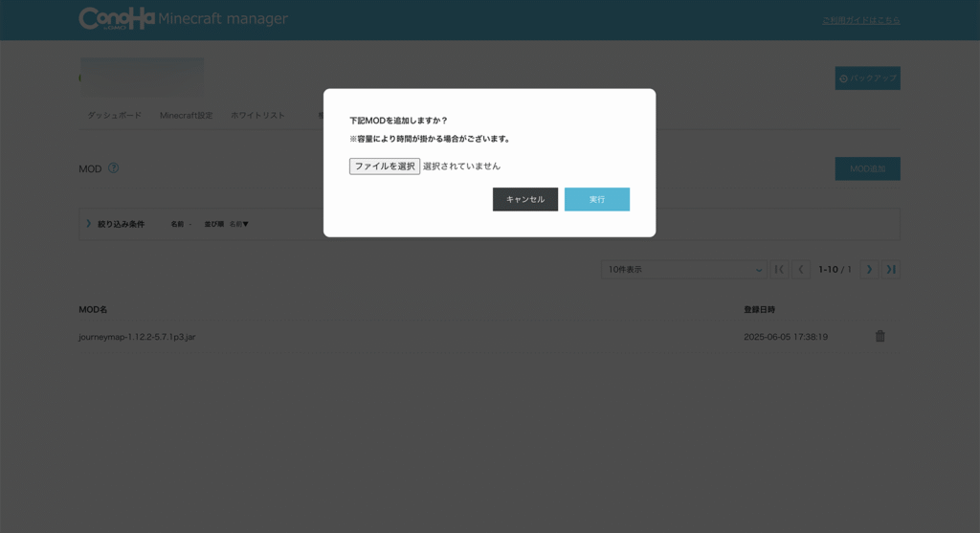Viewport: 980px width, 533px height.
Task: Click the MOD追加 button
Action: click(867, 168)
